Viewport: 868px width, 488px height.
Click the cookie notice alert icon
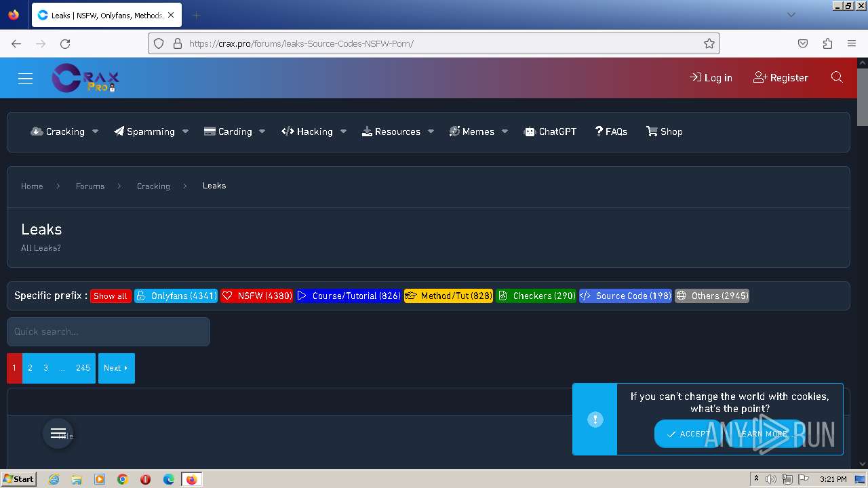coord(595,420)
